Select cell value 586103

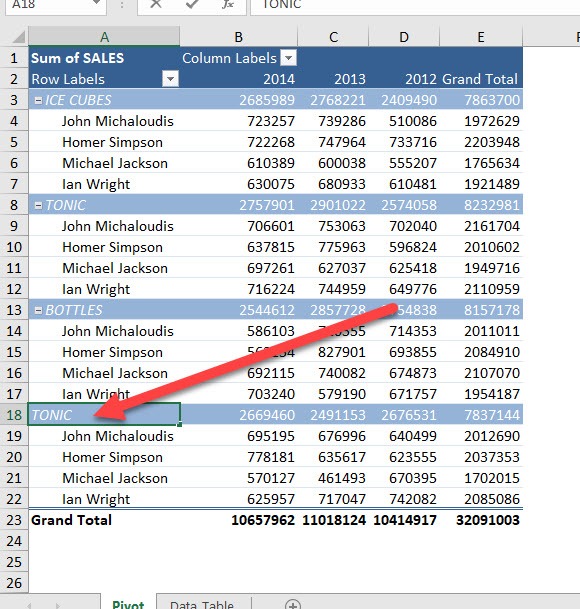click(x=239, y=331)
